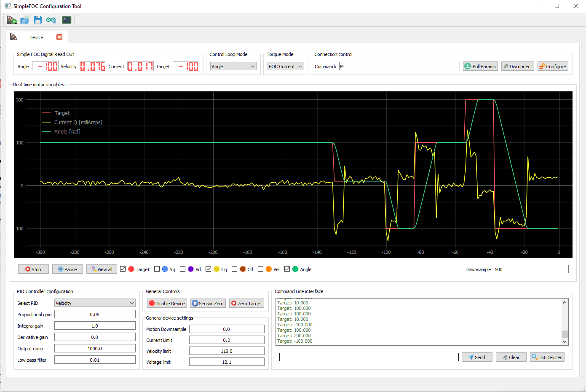Viewport: 586px width, 392px height.
Task: Click the command log scrollbar down arrow
Action: coord(565,342)
